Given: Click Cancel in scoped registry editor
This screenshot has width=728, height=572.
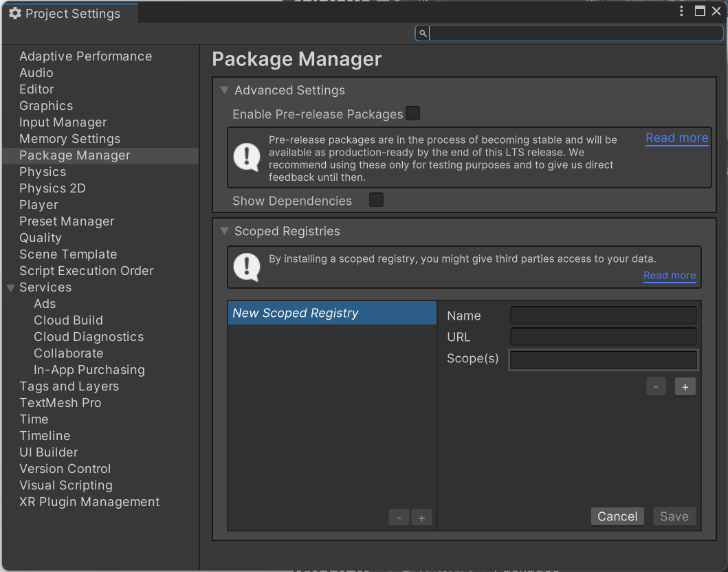Looking at the screenshot, I should (x=617, y=516).
